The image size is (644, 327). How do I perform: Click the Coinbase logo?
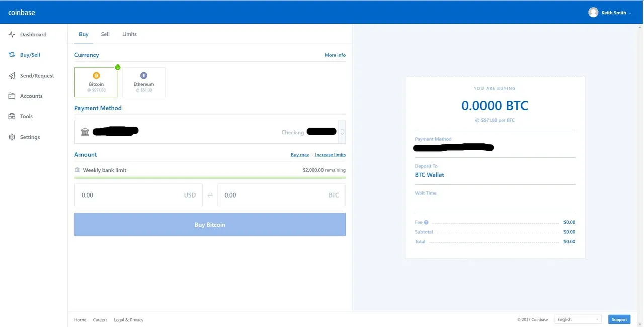22,12
